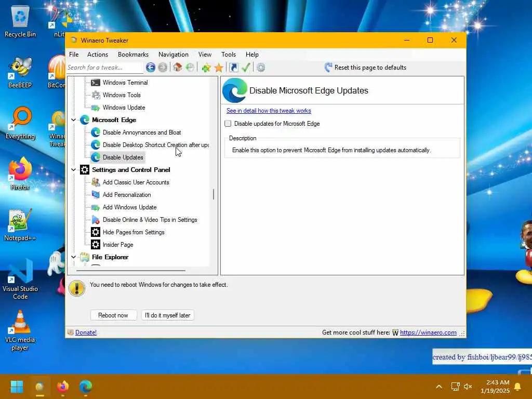Select Windows Update in the tree

pos(124,108)
